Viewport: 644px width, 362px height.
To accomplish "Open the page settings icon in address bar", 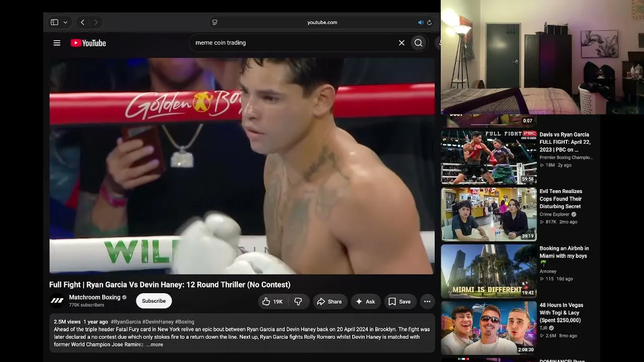I will (215, 23).
